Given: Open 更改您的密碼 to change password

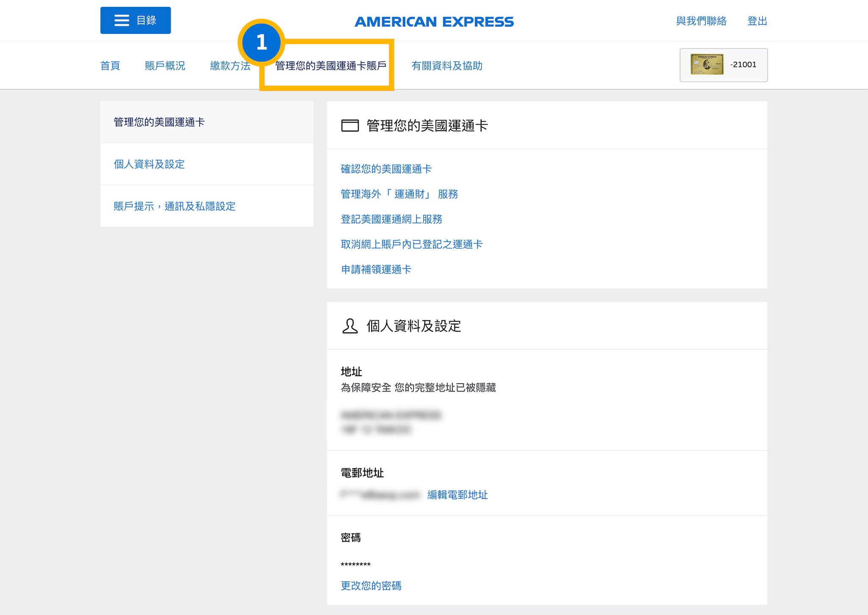Looking at the screenshot, I should pos(371,586).
